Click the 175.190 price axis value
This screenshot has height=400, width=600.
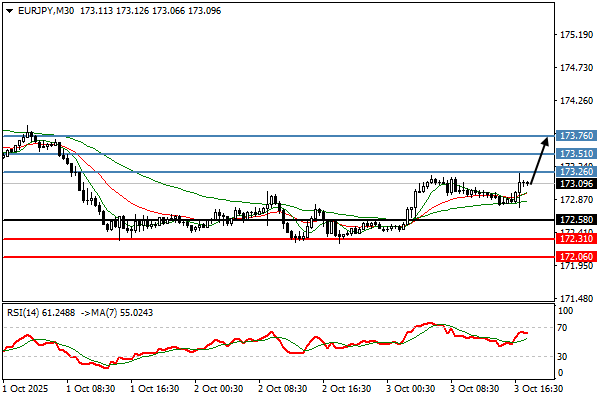tap(574, 35)
